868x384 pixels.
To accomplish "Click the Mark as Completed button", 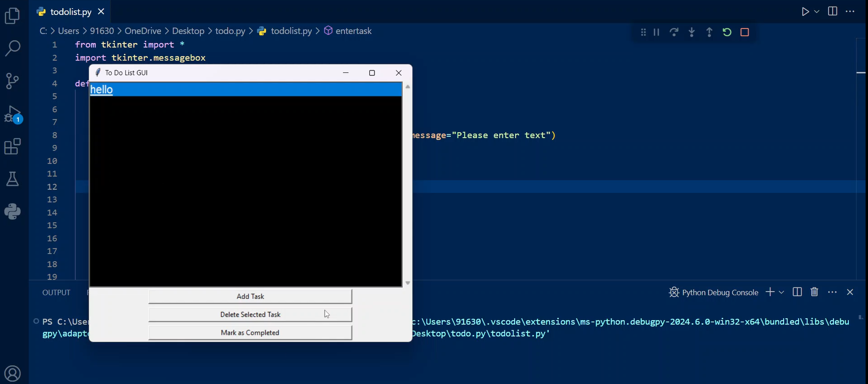I will click(x=250, y=333).
